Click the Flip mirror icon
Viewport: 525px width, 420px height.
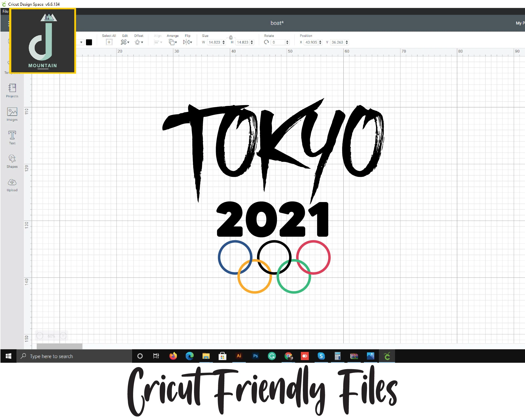tap(186, 42)
